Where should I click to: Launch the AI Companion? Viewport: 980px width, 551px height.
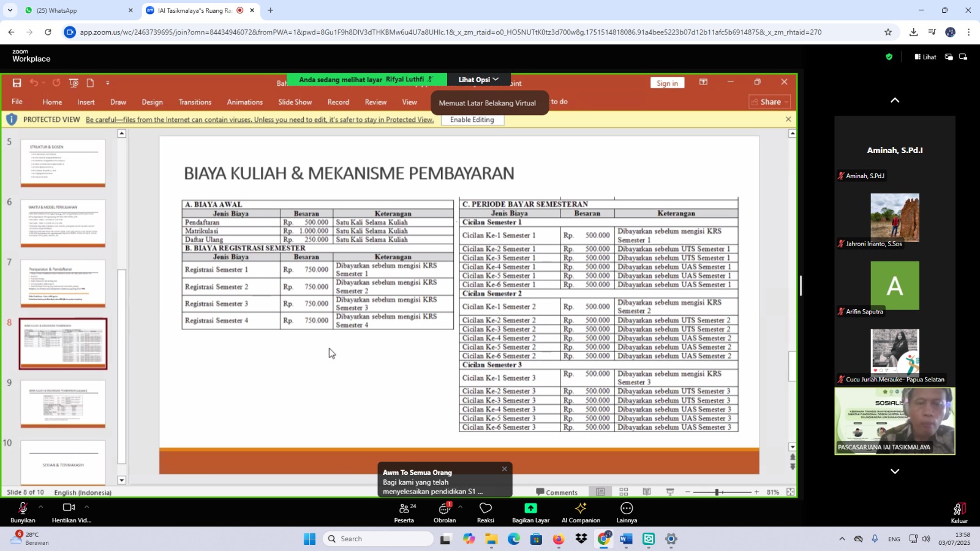(581, 512)
